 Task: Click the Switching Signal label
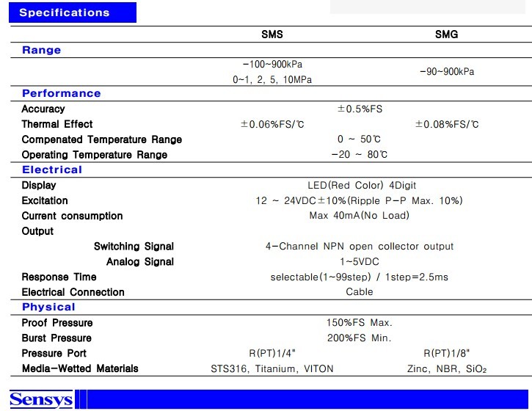coord(134,247)
